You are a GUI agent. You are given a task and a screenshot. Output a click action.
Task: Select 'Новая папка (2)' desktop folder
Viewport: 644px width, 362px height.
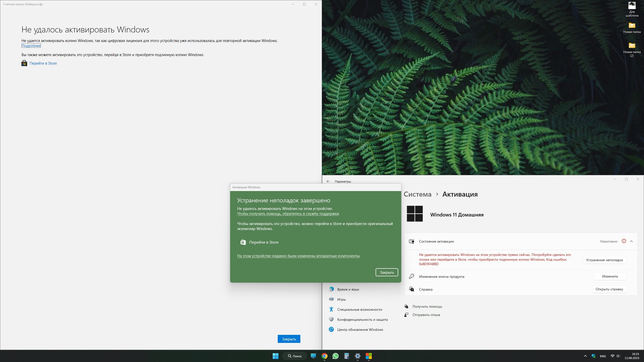coord(632,50)
